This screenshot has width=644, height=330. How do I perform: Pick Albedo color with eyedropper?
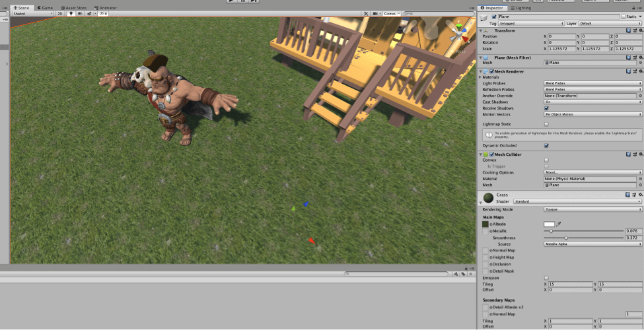[x=559, y=224]
